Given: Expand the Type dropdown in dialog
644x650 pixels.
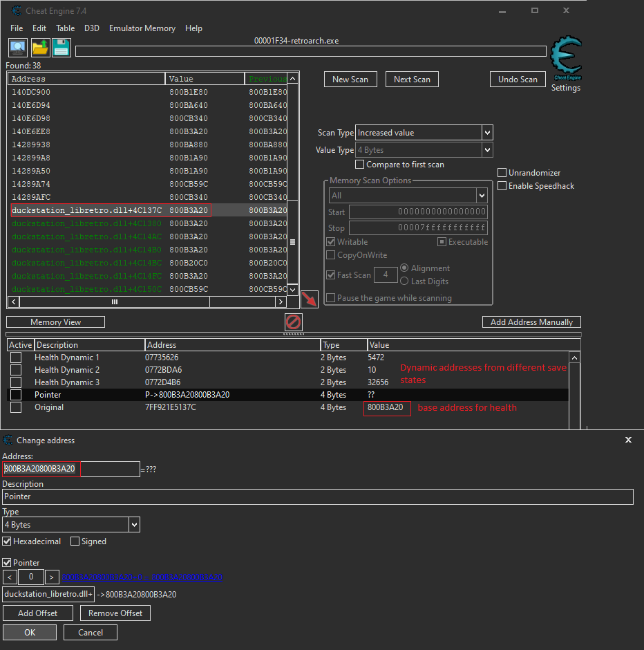Looking at the screenshot, I should pos(134,525).
